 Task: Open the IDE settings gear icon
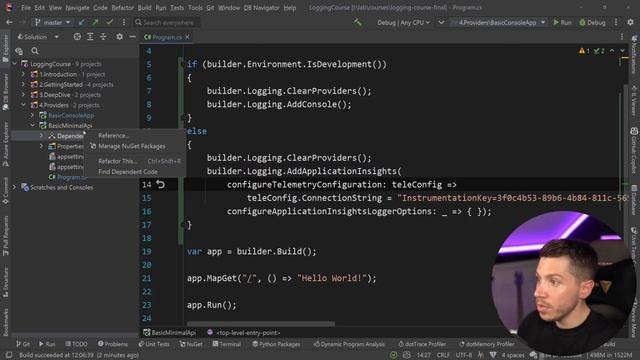click(x=631, y=22)
